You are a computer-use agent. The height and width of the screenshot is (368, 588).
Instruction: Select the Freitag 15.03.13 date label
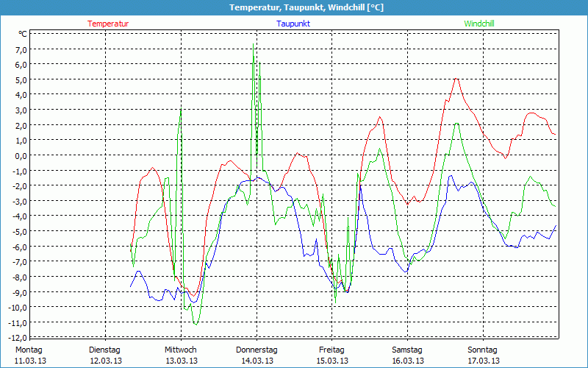[x=331, y=355]
